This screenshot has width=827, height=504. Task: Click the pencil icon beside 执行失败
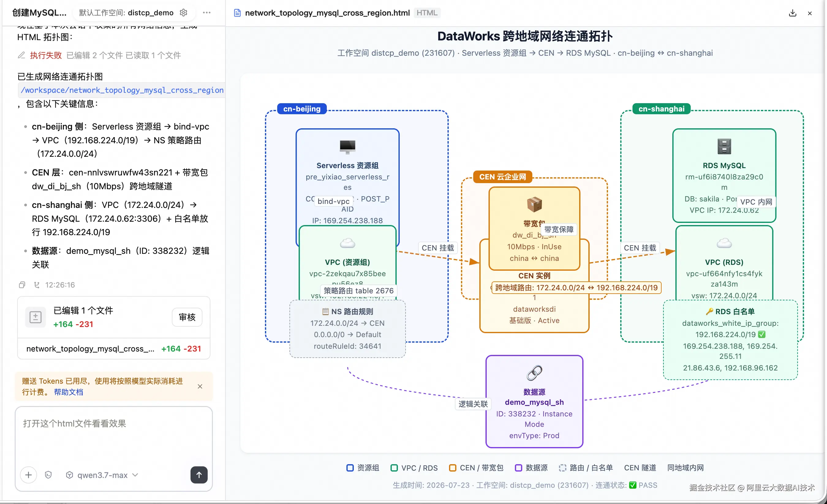21,55
